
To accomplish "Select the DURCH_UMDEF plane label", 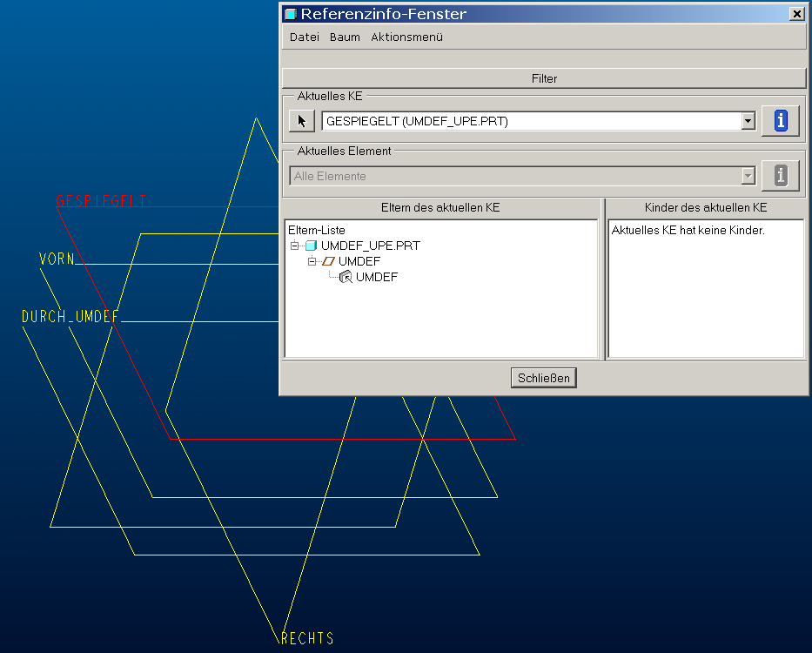I will tap(70, 316).
